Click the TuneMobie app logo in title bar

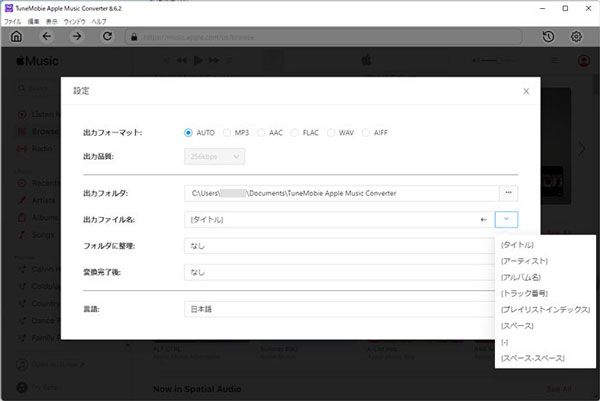[x=9, y=8]
